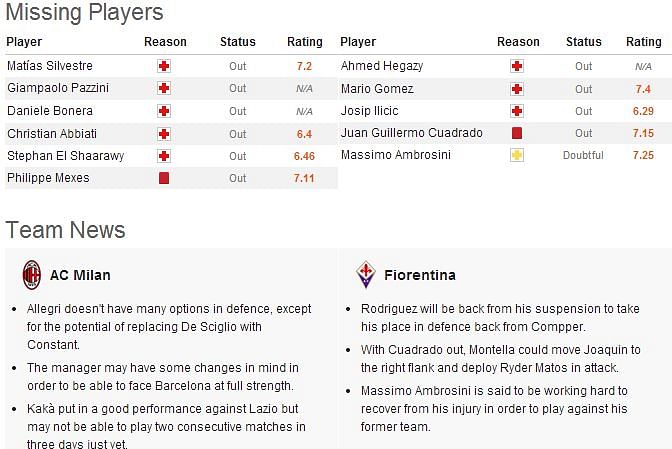Click the Fiorentina team name heading
The height and width of the screenshot is (449, 672).
[x=420, y=275]
